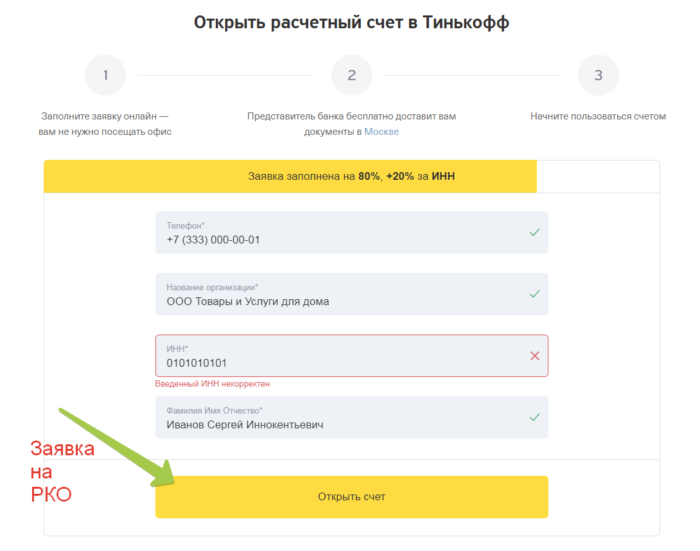Click the yellow application progress bar
Image resolution: width=700 pixels, height=551 pixels.
click(x=290, y=176)
